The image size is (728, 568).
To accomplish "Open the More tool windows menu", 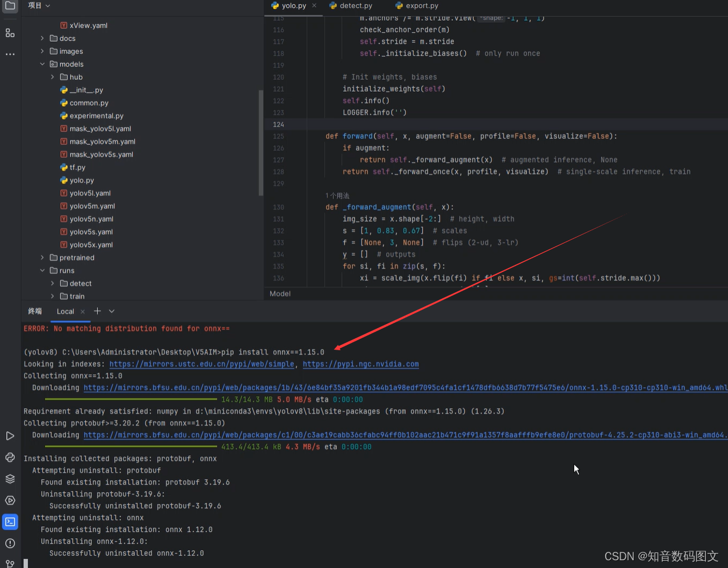I will coord(10,54).
